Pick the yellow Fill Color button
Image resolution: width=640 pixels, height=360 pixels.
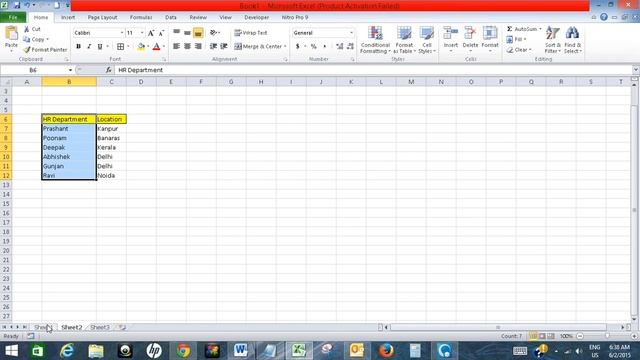[x=141, y=47]
